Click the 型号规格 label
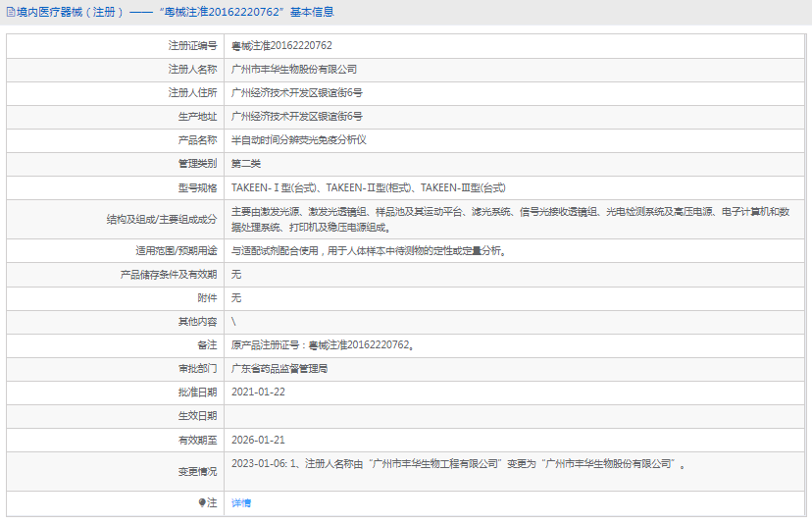This screenshot has height=524, width=812. [x=197, y=187]
